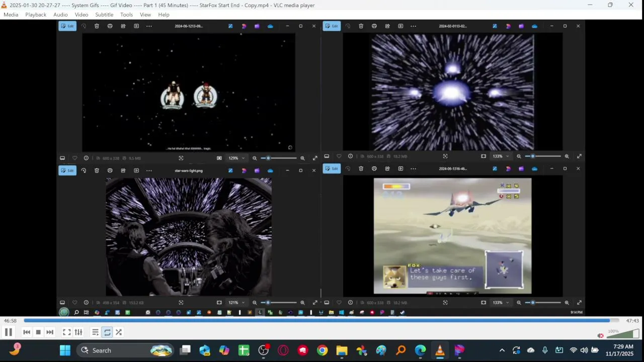Open the Media menu
The image size is (644, 362).
[x=11, y=15]
